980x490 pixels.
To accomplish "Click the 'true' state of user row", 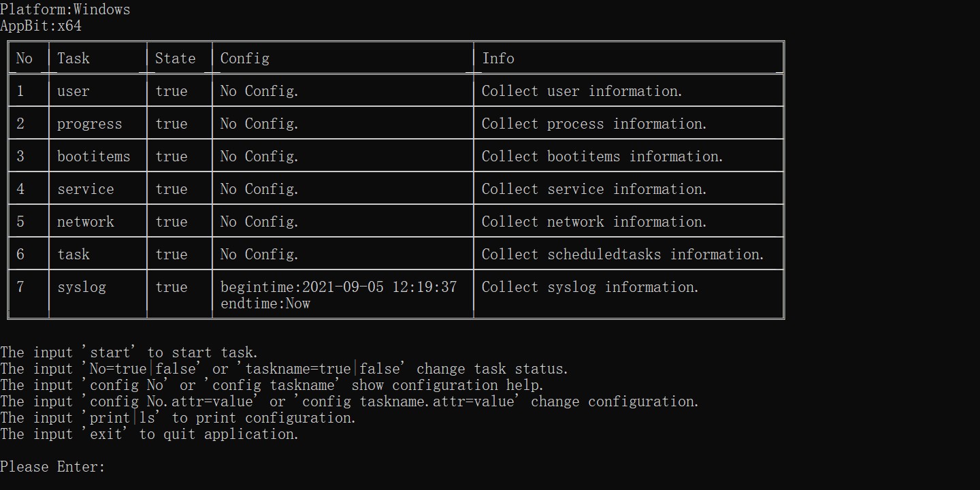I will [x=171, y=91].
